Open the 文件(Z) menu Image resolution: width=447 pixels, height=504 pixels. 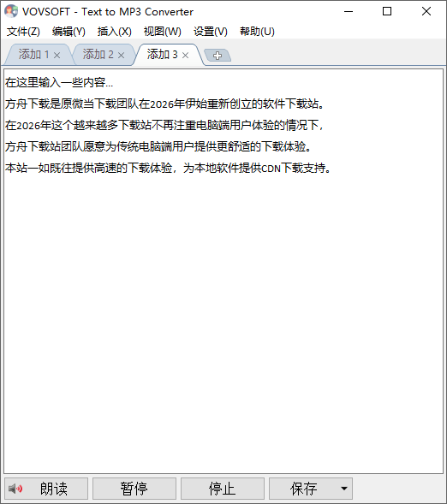click(23, 32)
